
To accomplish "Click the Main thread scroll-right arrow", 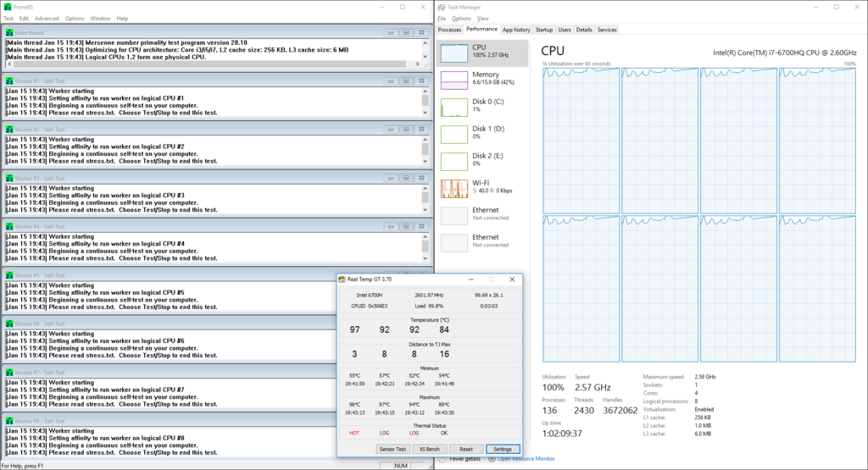I will point(417,64).
